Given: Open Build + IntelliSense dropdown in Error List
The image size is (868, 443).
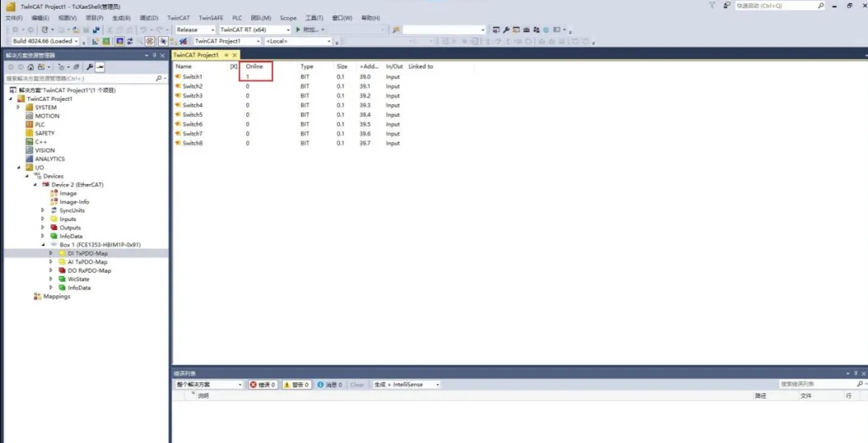Looking at the screenshot, I should pyautogui.click(x=406, y=384).
